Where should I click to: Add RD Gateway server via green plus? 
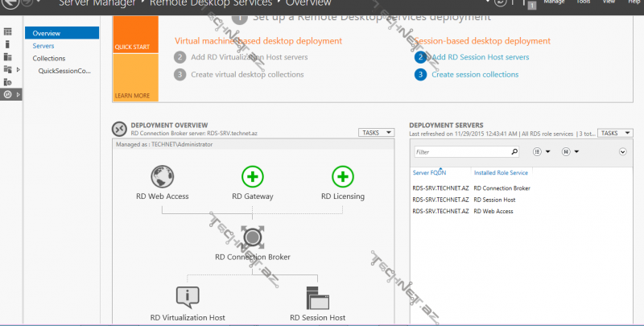pyautogui.click(x=253, y=175)
